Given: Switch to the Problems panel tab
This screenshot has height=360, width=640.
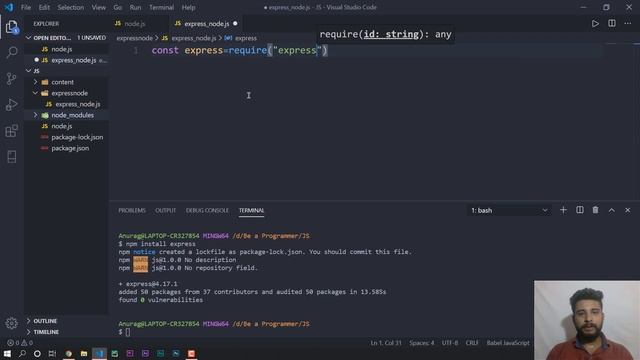Looking at the screenshot, I should click(x=132, y=210).
